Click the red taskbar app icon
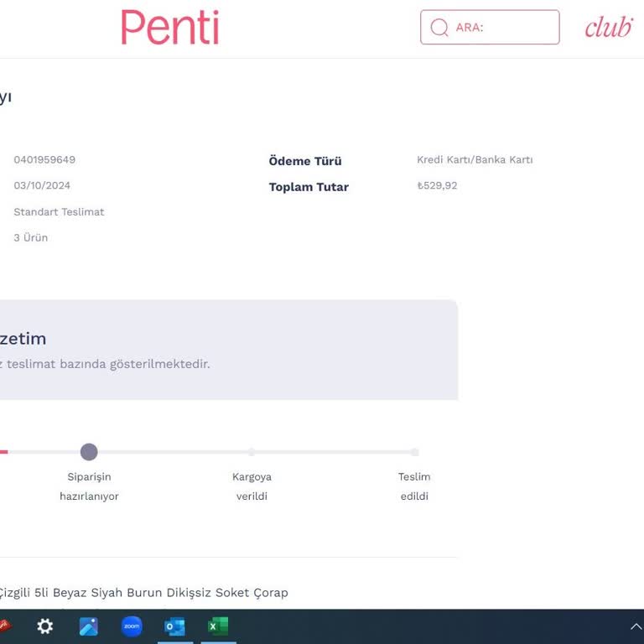 coord(4,626)
